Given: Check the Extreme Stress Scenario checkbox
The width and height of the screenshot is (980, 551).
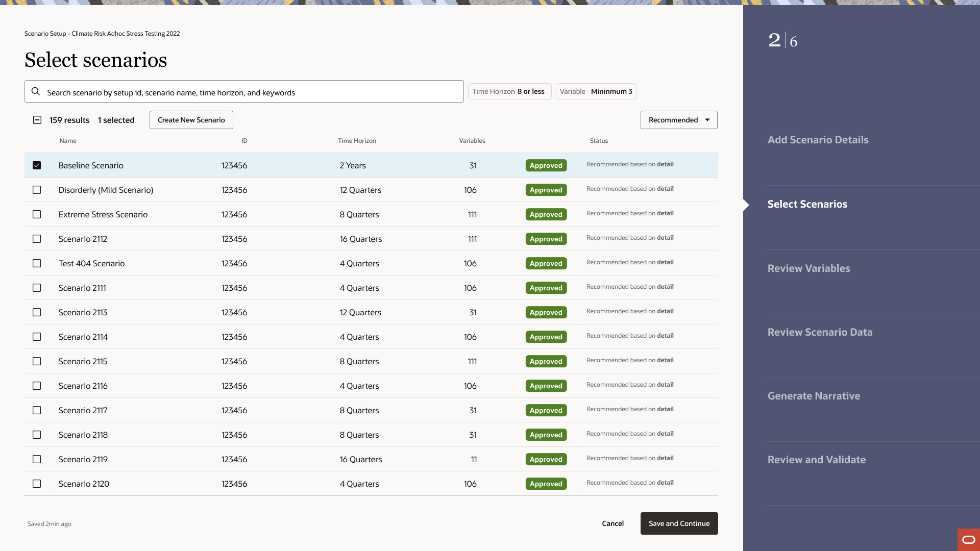Looking at the screenshot, I should tap(37, 214).
